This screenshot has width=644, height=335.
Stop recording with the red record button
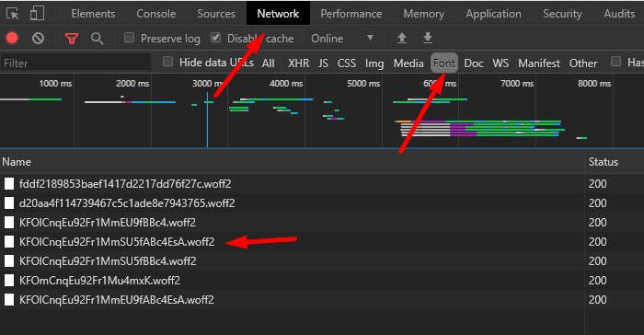12,39
